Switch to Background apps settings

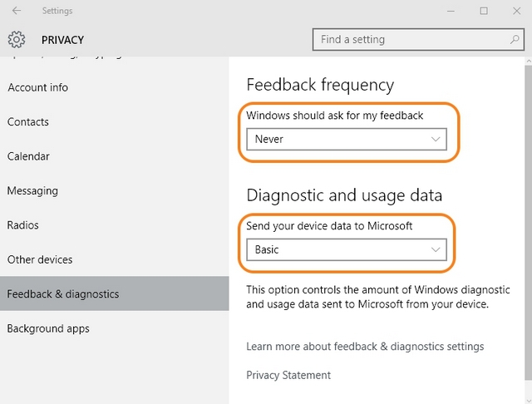click(x=48, y=328)
